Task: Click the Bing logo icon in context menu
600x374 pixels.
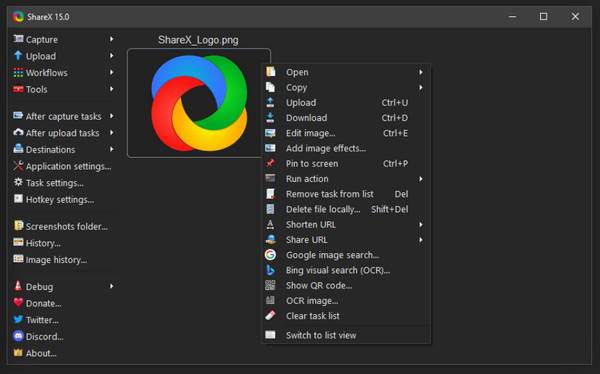Action: coord(270,270)
